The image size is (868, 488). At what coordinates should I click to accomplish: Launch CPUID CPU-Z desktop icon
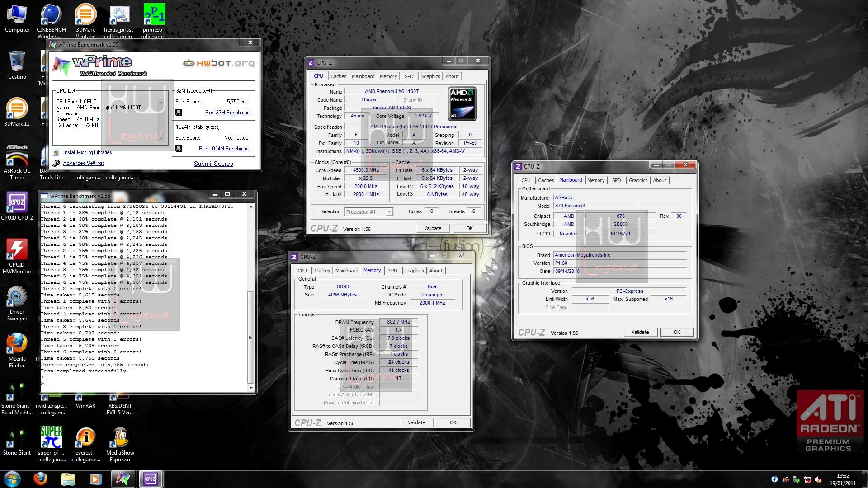(x=17, y=206)
